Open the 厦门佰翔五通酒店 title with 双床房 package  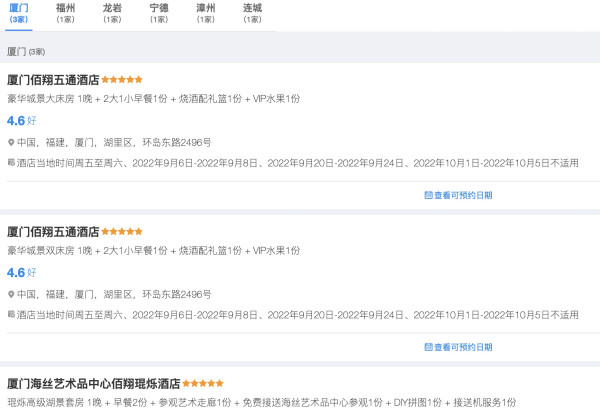pos(53,232)
